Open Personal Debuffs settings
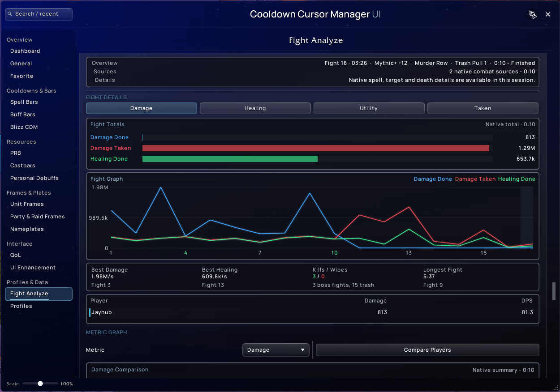 point(34,178)
